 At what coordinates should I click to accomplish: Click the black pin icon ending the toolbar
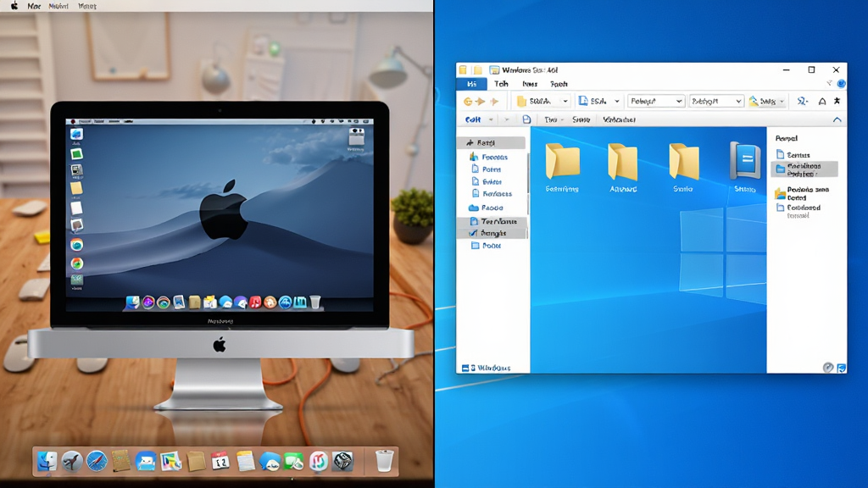pos(837,102)
